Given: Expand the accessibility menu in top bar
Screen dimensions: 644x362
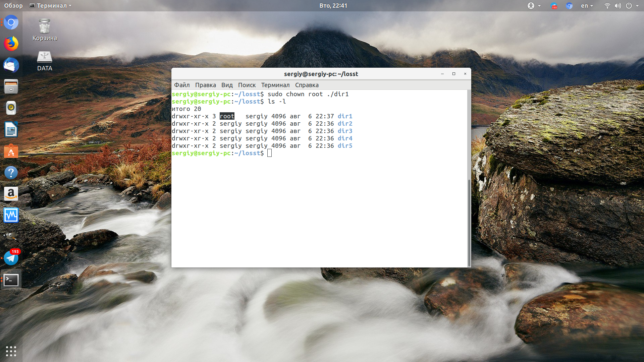Looking at the screenshot, I should pos(534,6).
